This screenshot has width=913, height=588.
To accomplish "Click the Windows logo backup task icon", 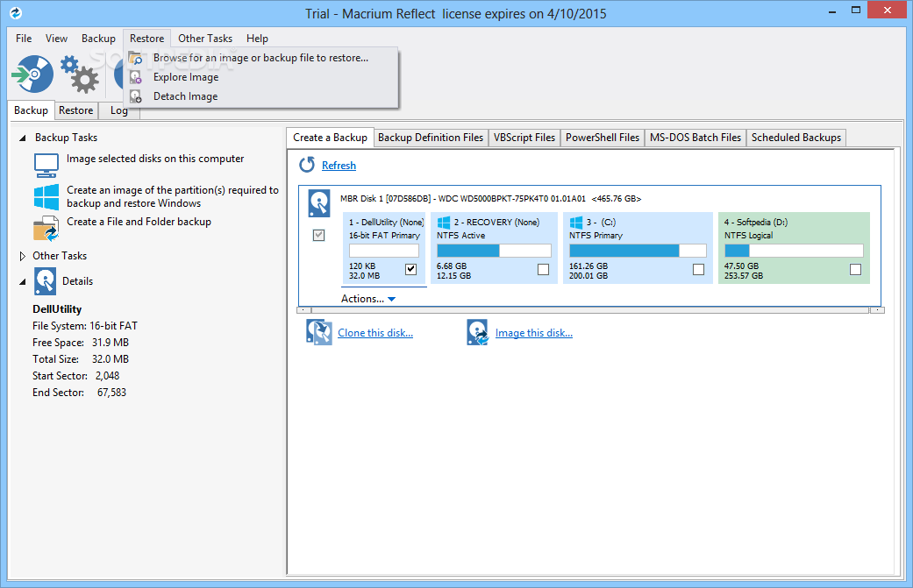I will click(x=46, y=196).
